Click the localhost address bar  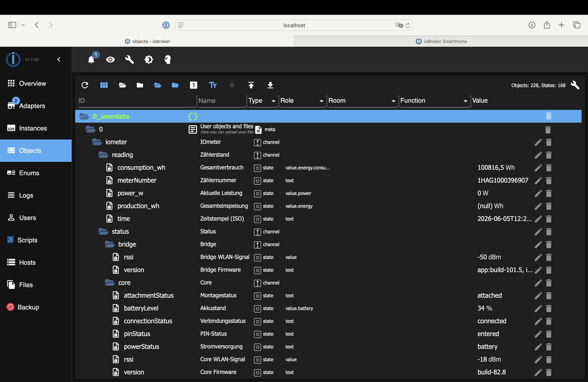tap(294, 25)
